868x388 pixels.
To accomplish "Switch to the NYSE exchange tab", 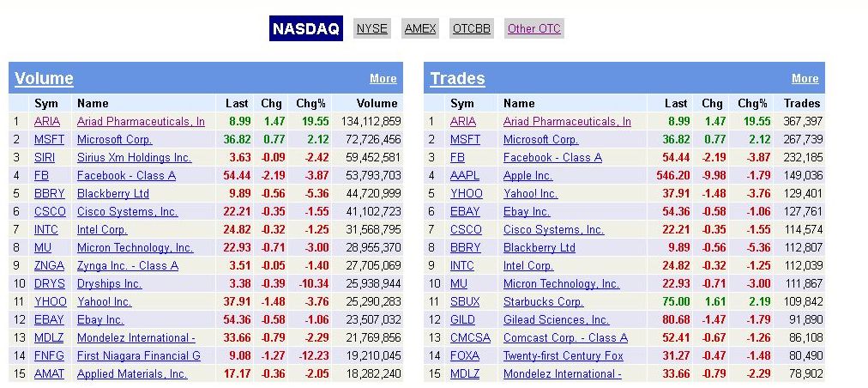I will [371, 28].
